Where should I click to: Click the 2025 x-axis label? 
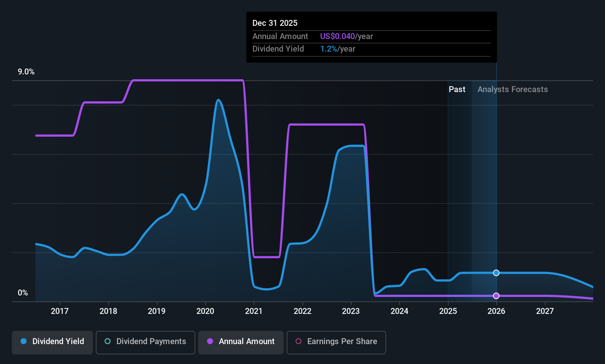coord(448,311)
